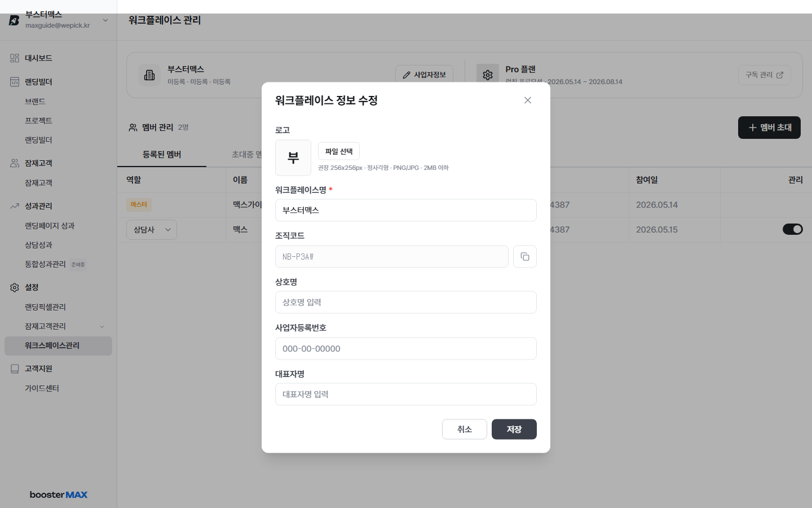Copy the organization code NB-P3AW

525,257
